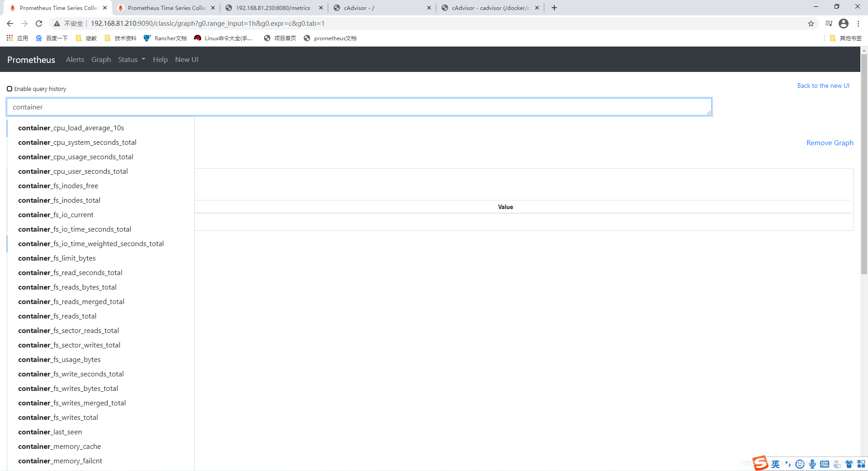Enable query history checkbox
Image resolution: width=868 pixels, height=471 pixels.
(9, 89)
